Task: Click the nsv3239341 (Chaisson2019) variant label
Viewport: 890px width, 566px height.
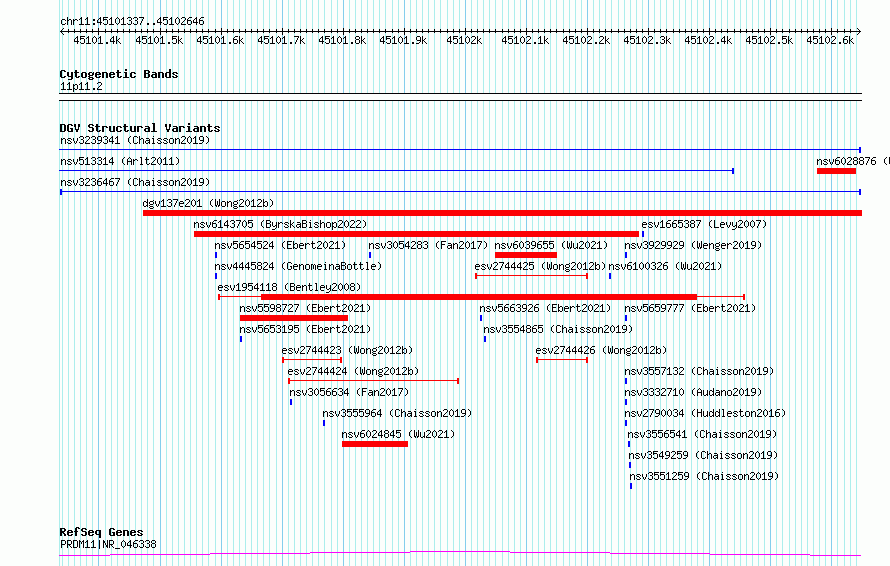Action: click(135, 140)
